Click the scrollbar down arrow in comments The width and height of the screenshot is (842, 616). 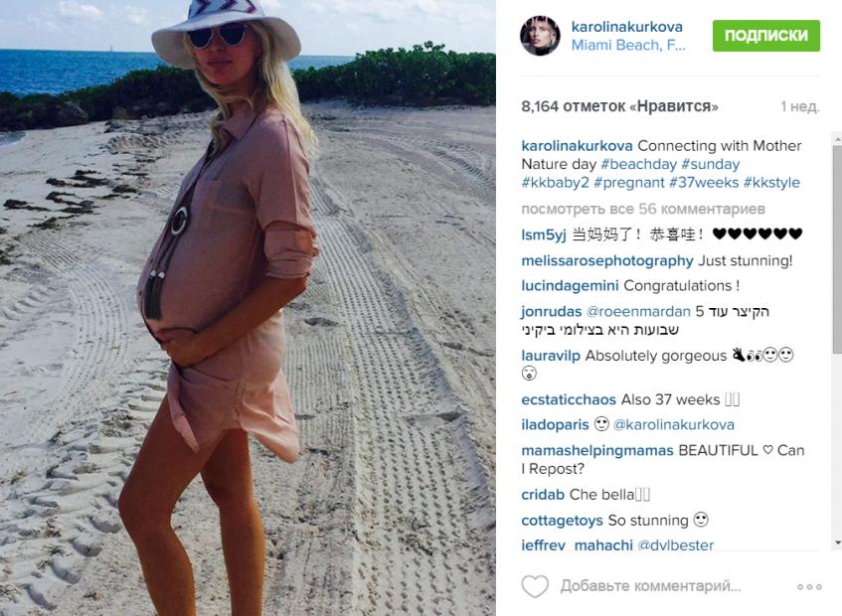pos(837,543)
